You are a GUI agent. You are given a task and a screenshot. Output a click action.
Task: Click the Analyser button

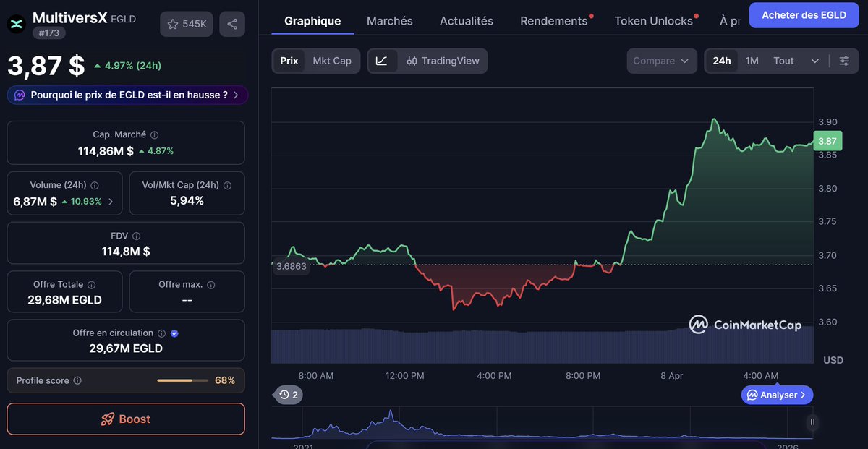(778, 395)
